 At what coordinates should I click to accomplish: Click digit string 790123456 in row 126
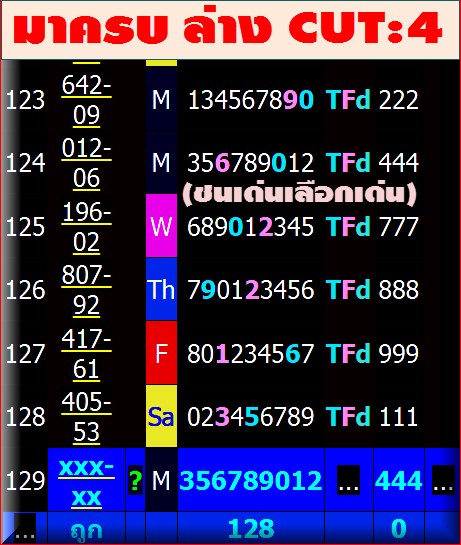pyautogui.click(x=251, y=290)
